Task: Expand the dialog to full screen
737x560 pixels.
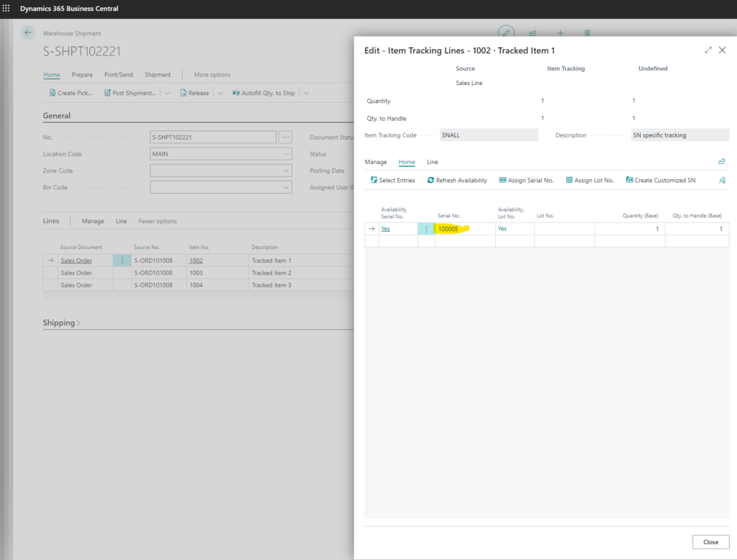Action: (708, 50)
